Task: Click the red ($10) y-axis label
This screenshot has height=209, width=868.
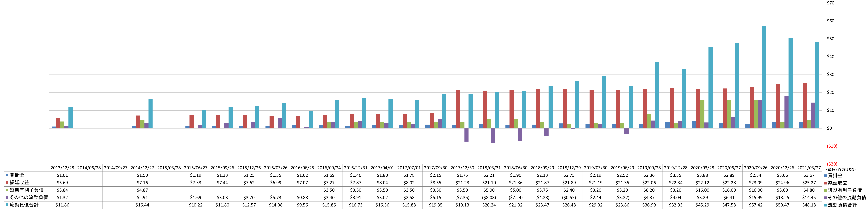Action: tap(832, 146)
